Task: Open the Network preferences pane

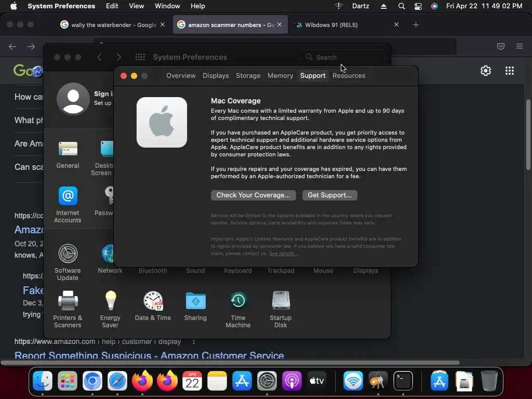Action: (110, 259)
